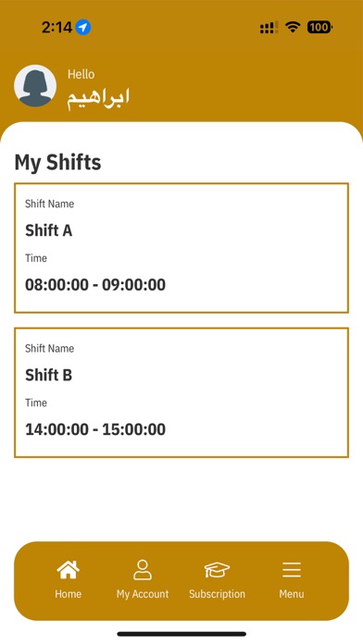Tap the profile avatar picture
This screenshot has width=363, height=644.
(x=35, y=85)
